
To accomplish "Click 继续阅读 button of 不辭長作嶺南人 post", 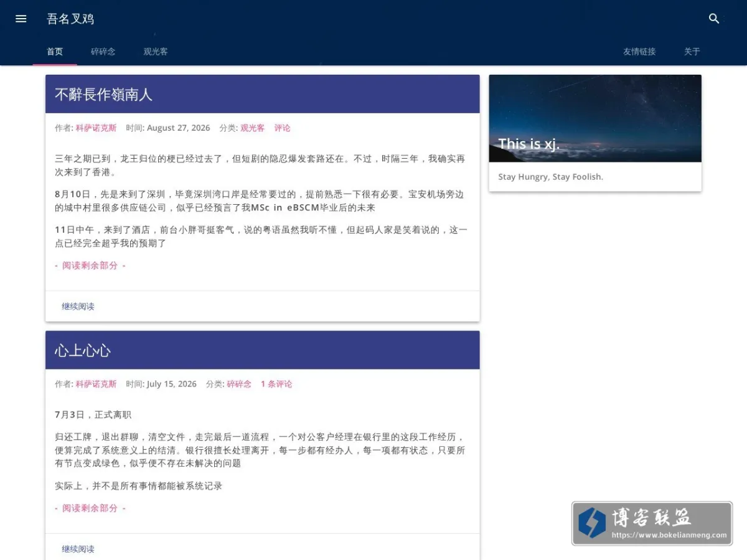I will point(78,307).
